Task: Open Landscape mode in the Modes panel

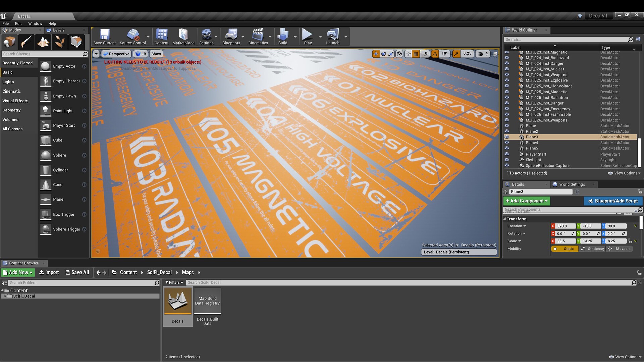Action: point(43,42)
